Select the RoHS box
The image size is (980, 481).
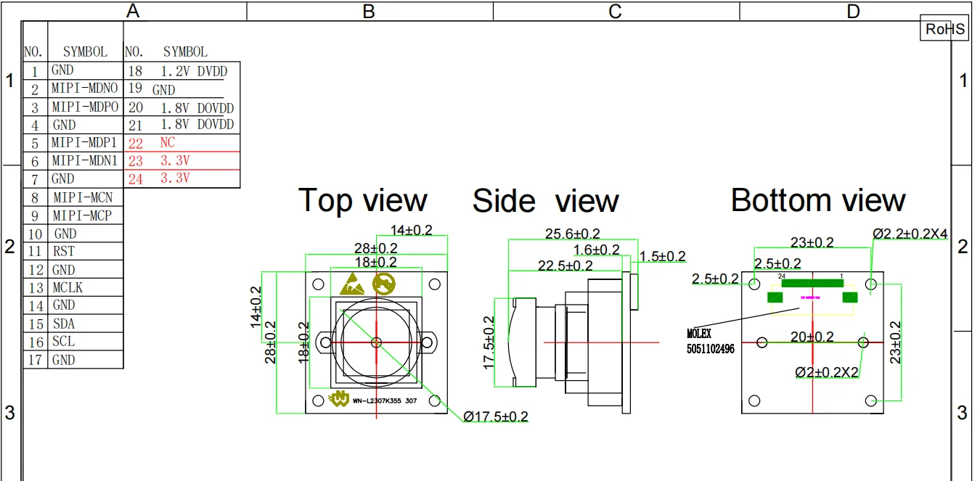click(x=946, y=28)
